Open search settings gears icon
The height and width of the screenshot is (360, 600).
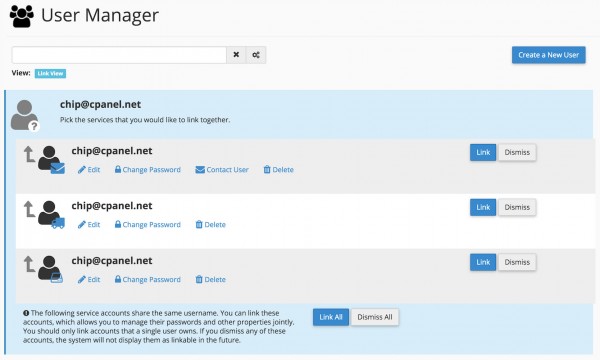coord(256,55)
